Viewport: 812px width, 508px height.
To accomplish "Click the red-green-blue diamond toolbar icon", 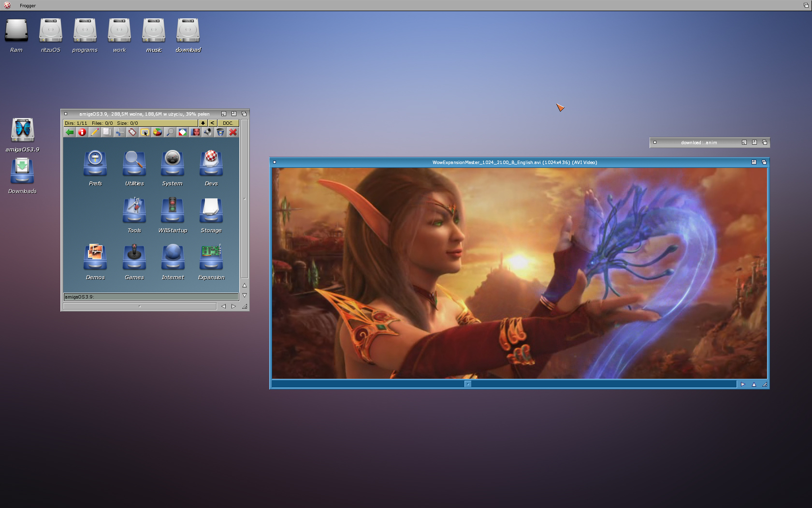I will coord(183,132).
